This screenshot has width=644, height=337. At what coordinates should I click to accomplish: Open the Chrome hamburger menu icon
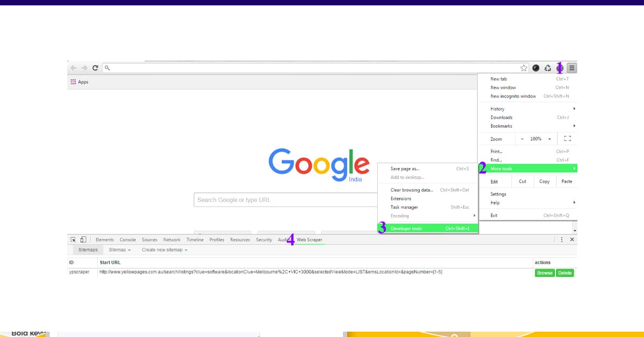572,68
